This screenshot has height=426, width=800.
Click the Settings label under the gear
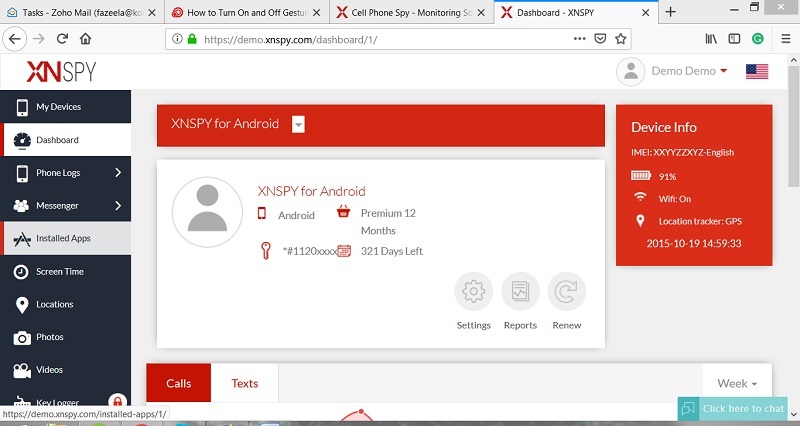[x=473, y=325]
